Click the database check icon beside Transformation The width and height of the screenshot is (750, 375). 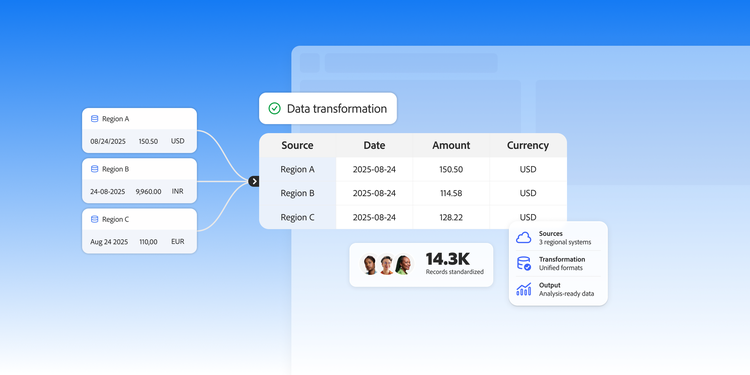click(x=524, y=264)
